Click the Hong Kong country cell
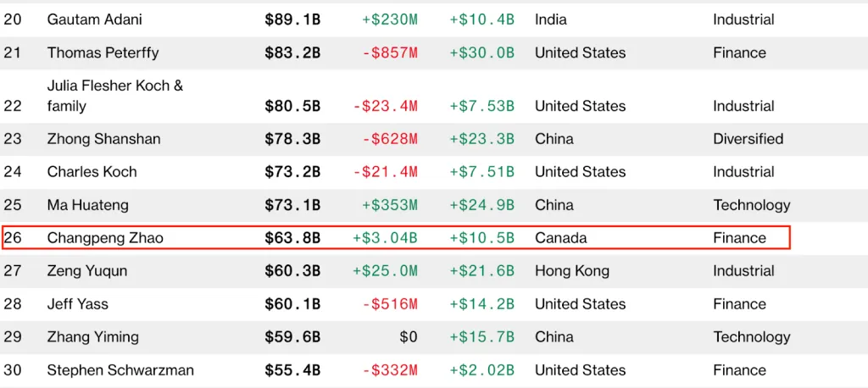The width and height of the screenshot is (868, 388). click(571, 271)
